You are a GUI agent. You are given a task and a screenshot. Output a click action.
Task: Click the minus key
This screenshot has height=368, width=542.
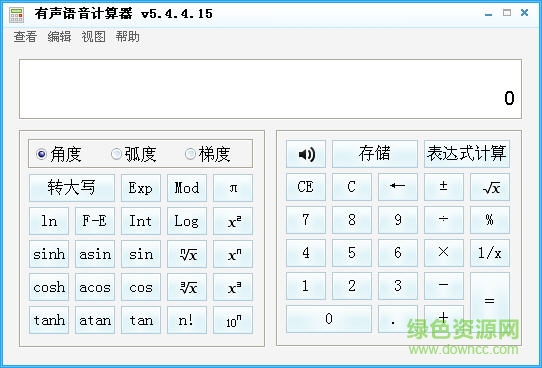tap(444, 286)
